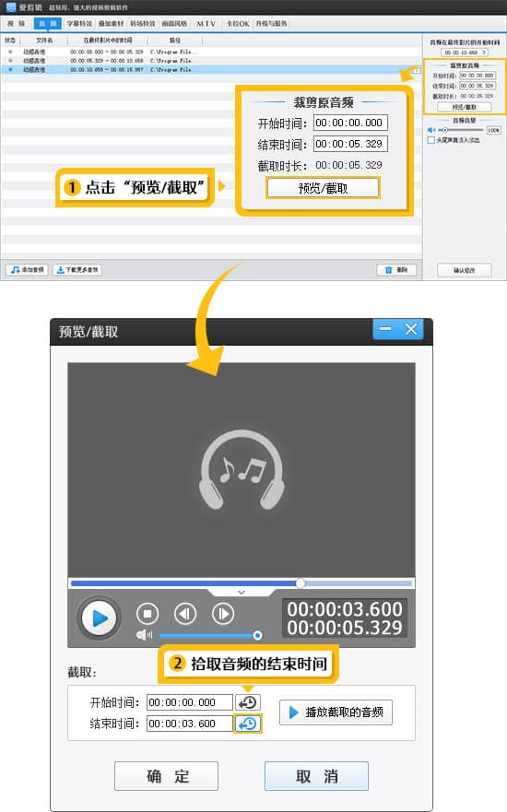Click the 下载更多音效 button
Screen dimensions: 507x812
point(77,270)
